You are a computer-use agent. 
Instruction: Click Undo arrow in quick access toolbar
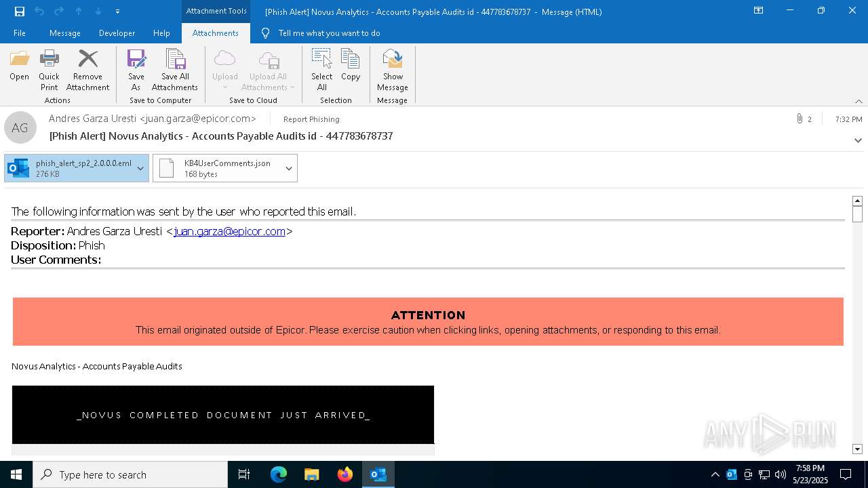pyautogui.click(x=39, y=12)
